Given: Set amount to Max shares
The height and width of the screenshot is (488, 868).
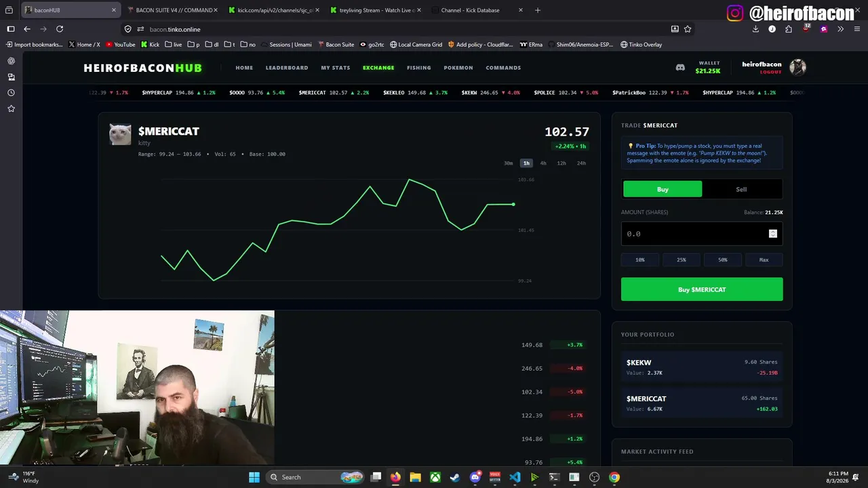Looking at the screenshot, I should click(764, 260).
